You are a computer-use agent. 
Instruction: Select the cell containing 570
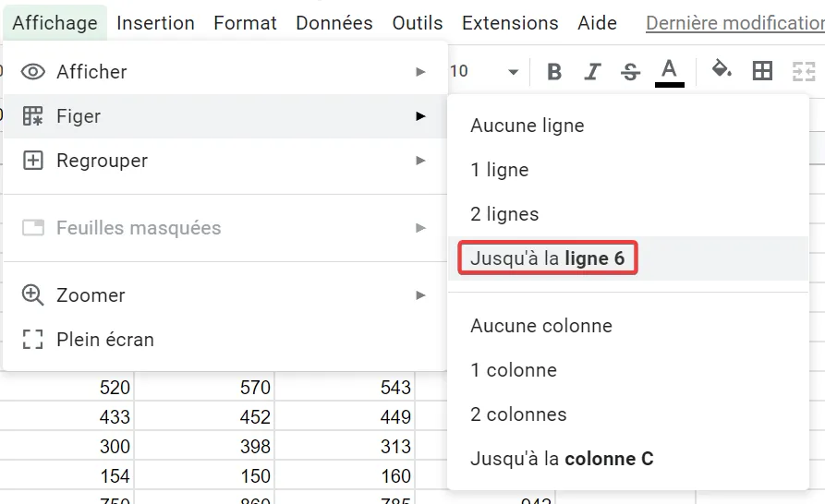pyautogui.click(x=204, y=388)
